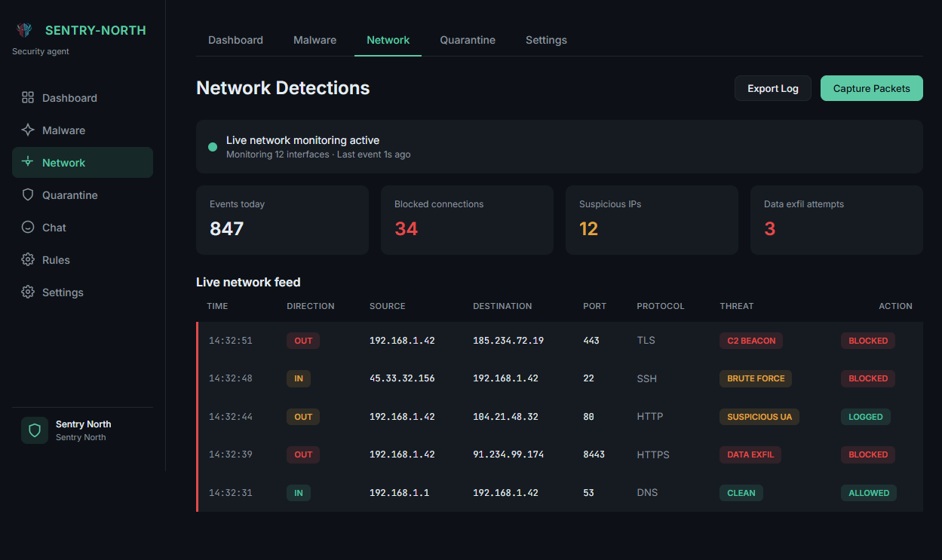Click the SOURCE column header
Screen dimensions: 942x560
(387, 306)
